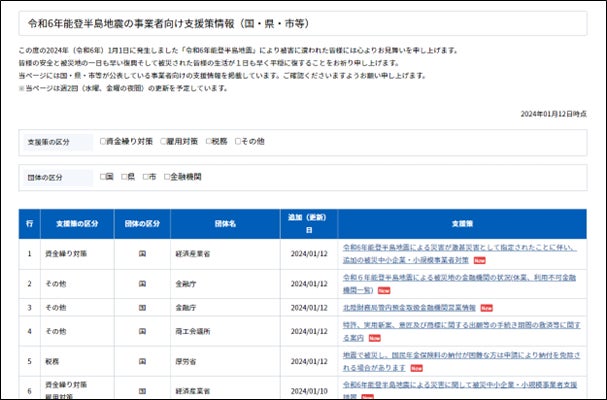Click the 2024/01/12 date in row 3

point(309,308)
